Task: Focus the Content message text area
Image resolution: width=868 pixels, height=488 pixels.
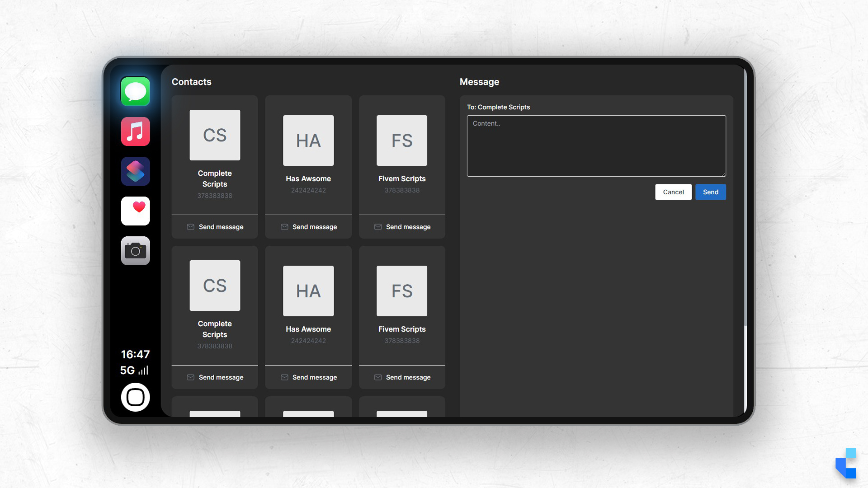Action: (596, 146)
